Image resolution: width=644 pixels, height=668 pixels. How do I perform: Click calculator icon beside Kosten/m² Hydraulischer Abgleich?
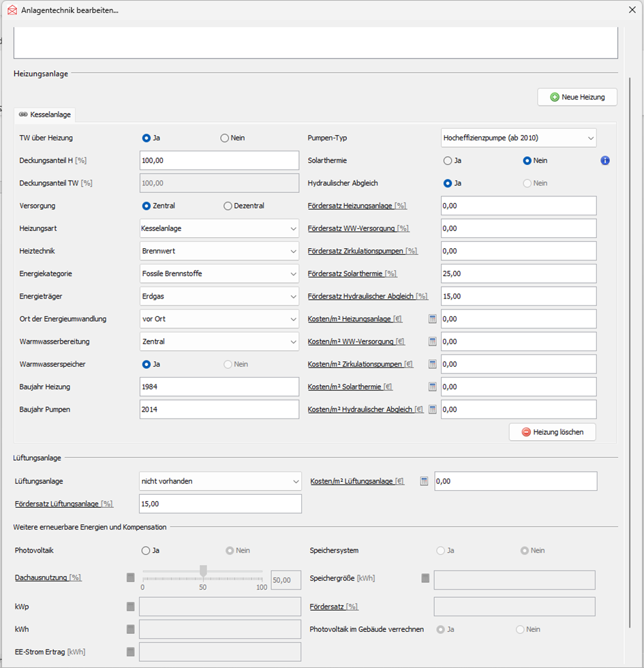pos(432,409)
